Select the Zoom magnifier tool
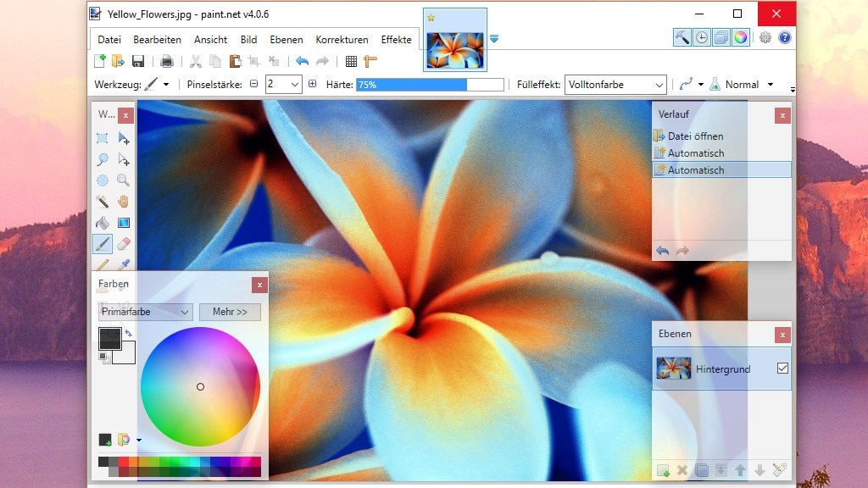Viewport: 868px width, 488px height. 124,180
